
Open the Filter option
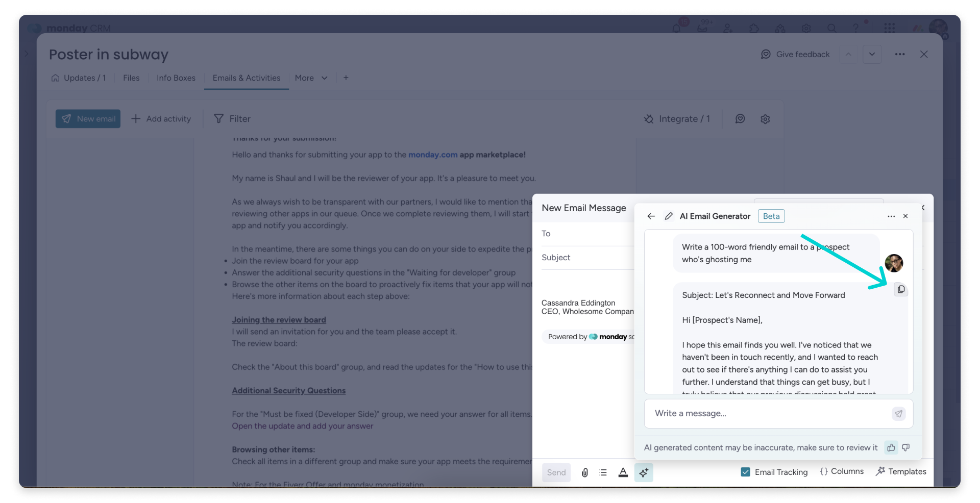click(232, 119)
